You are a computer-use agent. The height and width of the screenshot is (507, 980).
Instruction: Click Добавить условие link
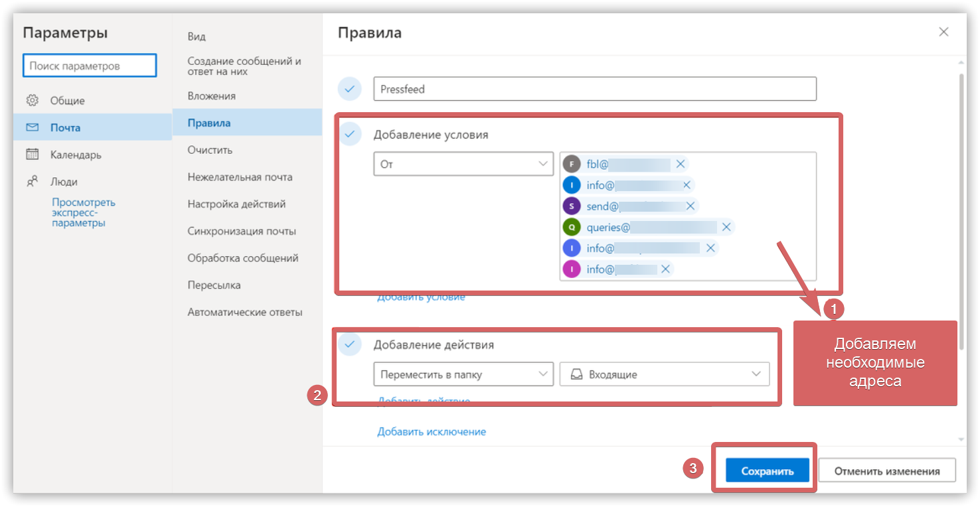pyautogui.click(x=421, y=297)
